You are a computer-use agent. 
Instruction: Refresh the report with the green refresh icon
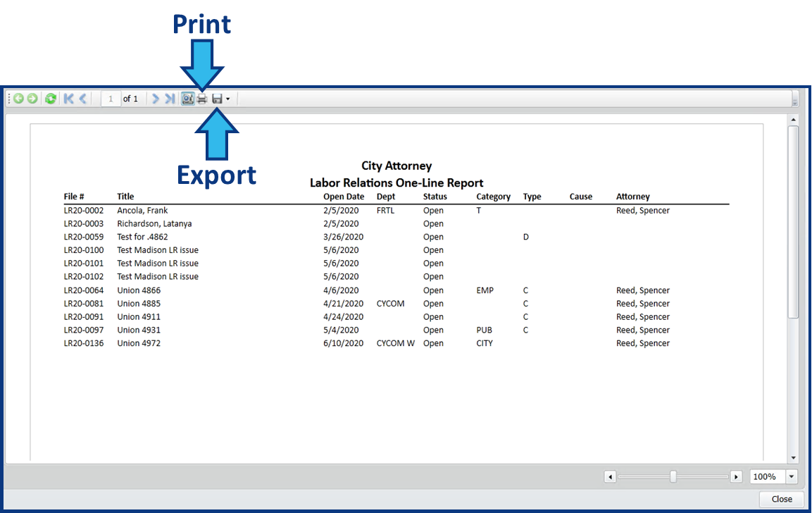click(50, 99)
